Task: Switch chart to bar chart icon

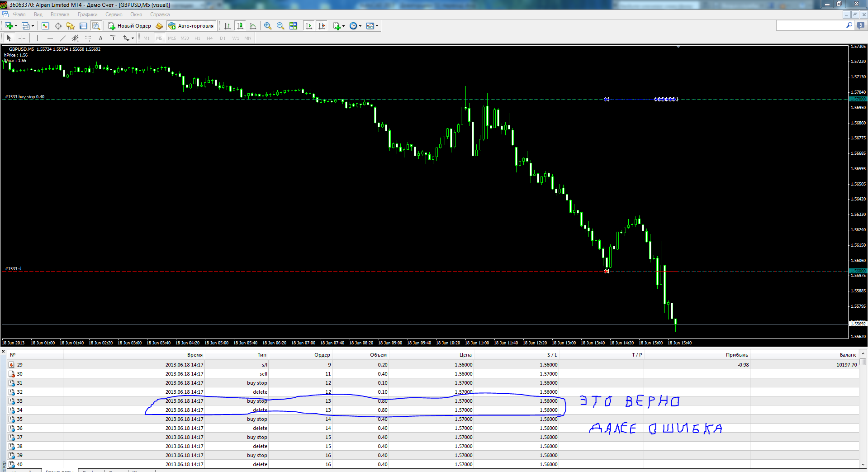Action: point(228,26)
